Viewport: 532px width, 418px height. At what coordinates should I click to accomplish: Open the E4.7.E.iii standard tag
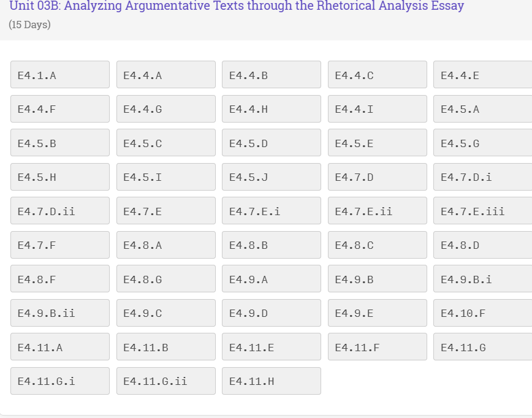pos(482,211)
